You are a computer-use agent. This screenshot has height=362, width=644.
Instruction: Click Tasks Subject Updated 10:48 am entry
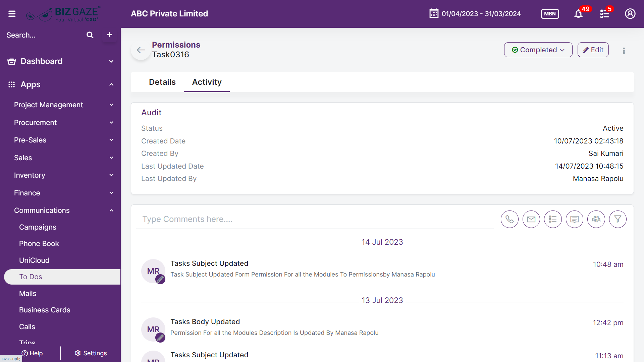click(209, 263)
